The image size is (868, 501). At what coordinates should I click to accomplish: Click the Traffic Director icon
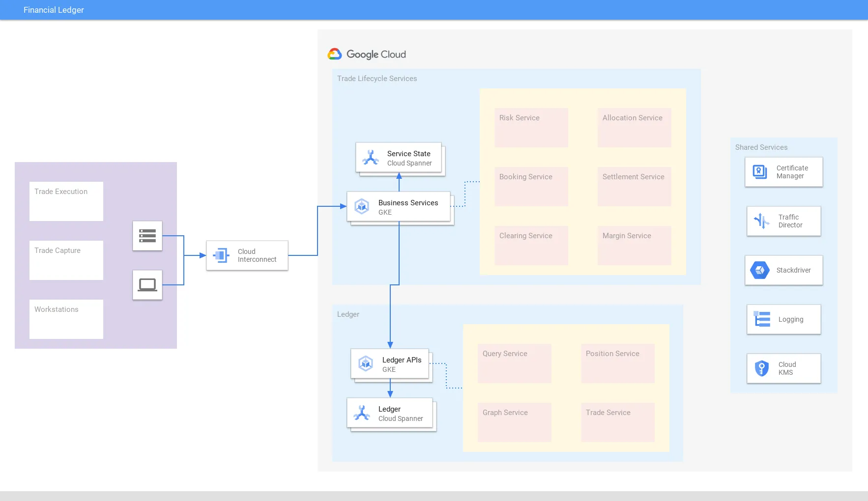click(762, 221)
